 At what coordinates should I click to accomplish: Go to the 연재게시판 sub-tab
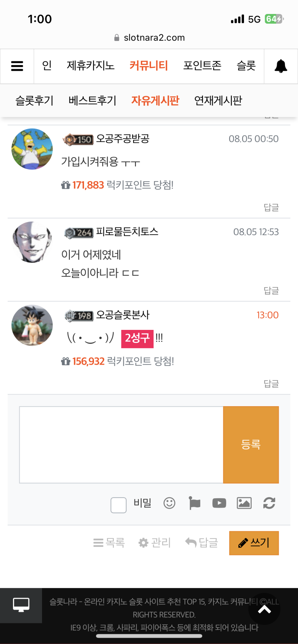[218, 101]
